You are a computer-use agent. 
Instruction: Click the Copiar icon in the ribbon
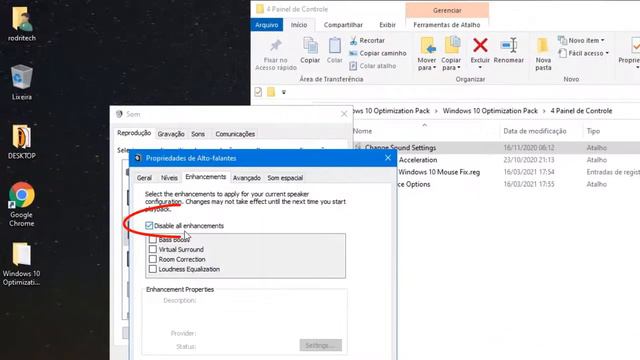(310, 46)
